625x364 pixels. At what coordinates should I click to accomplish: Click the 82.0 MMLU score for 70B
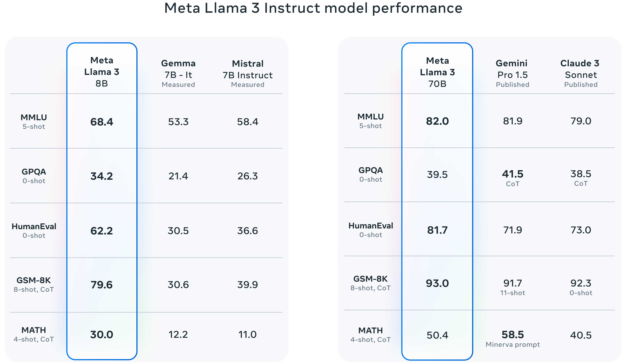click(x=437, y=121)
